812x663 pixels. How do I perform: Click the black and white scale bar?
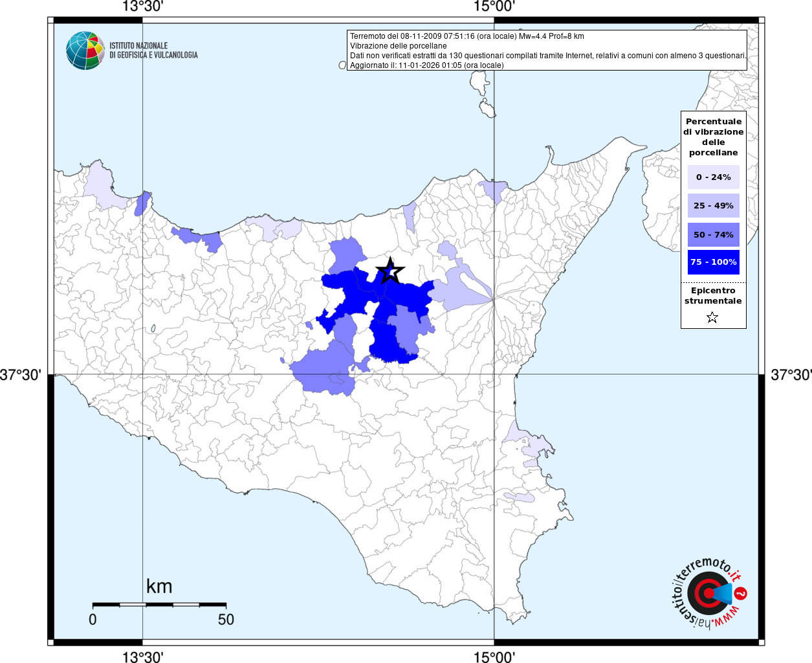click(159, 605)
